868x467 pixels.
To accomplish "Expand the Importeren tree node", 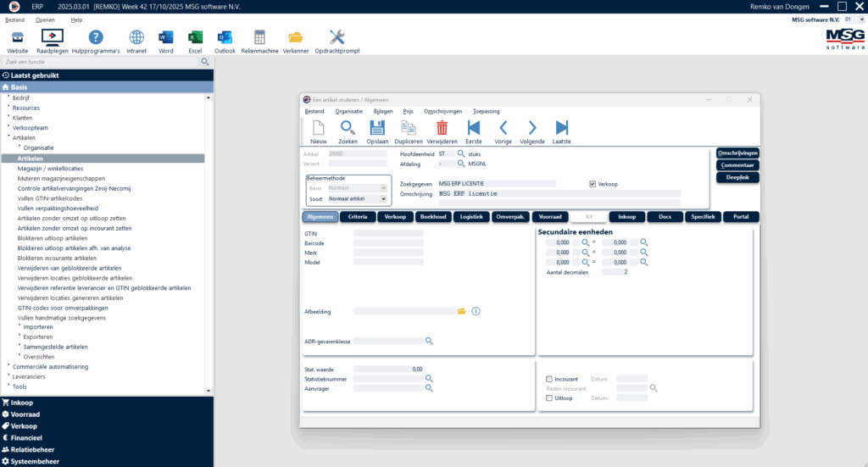I will click(x=20, y=326).
